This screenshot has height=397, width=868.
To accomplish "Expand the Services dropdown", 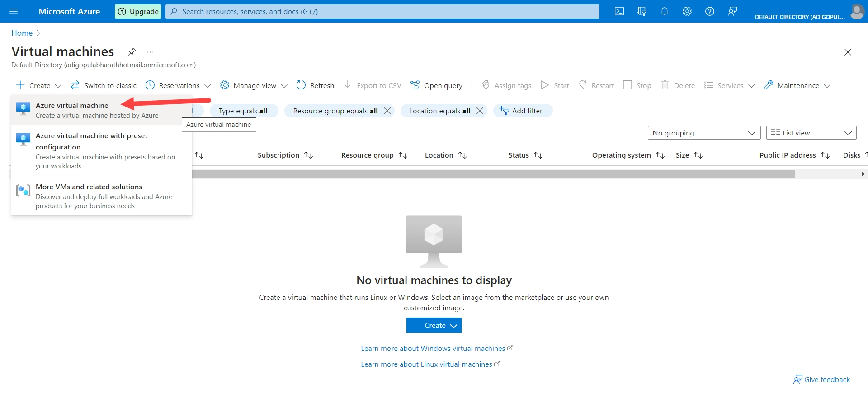I will point(729,85).
